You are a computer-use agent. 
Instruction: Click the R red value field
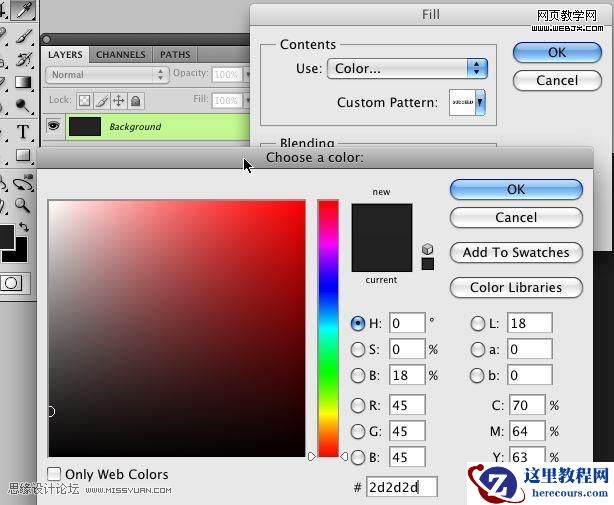coord(407,406)
